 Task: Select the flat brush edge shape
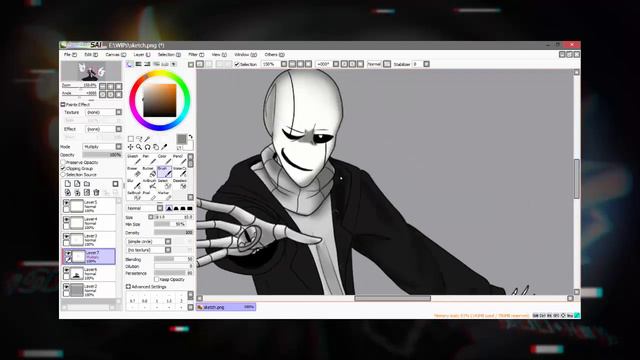pos(190,209)
